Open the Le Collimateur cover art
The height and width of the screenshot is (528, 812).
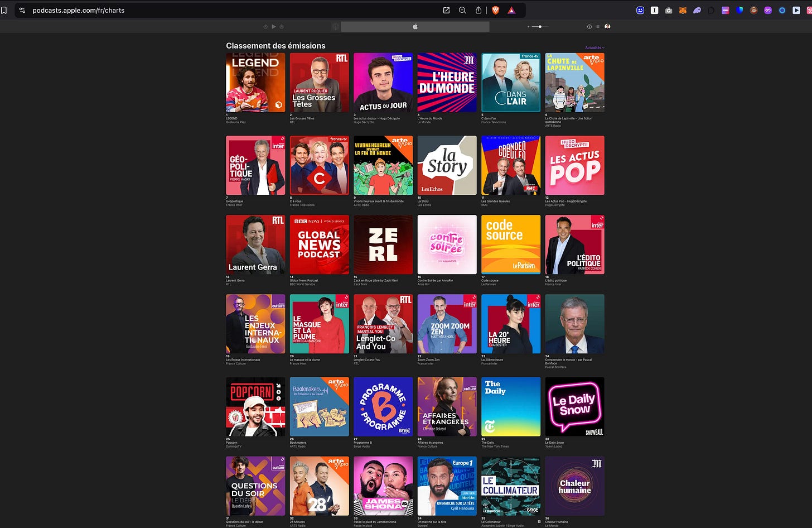pos(511,486)
